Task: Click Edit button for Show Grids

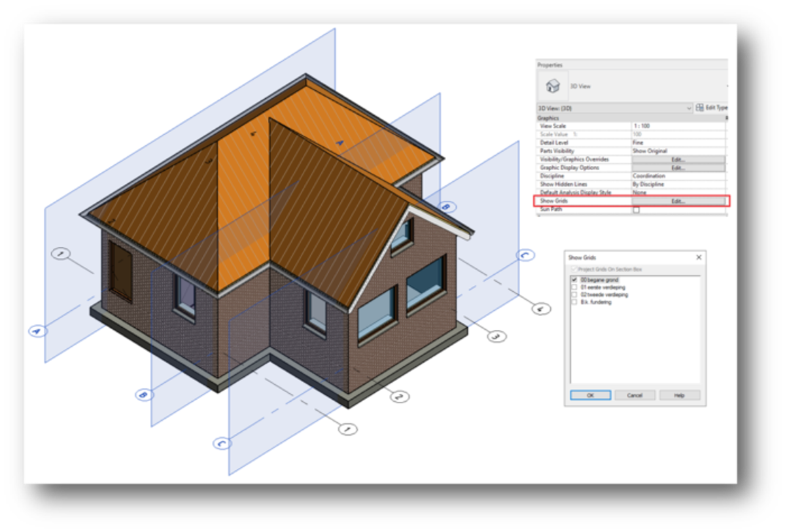Action: click(678, 202)
